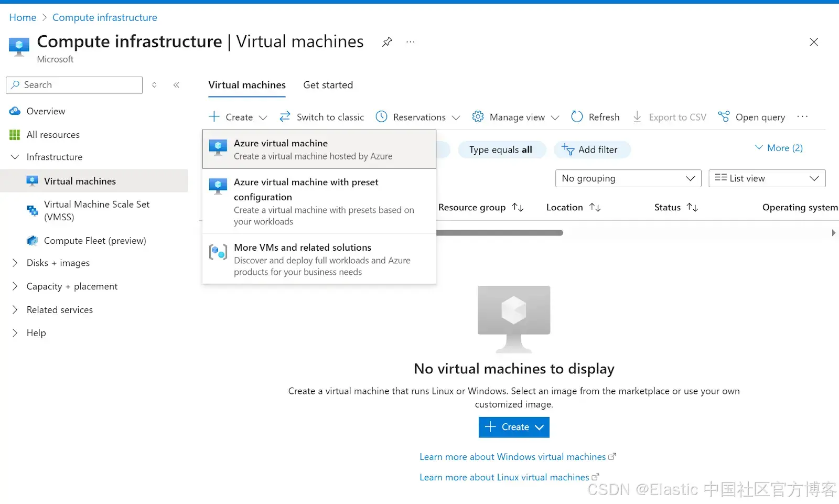Open the No grouping dropdown

click(x=628, y=178)
